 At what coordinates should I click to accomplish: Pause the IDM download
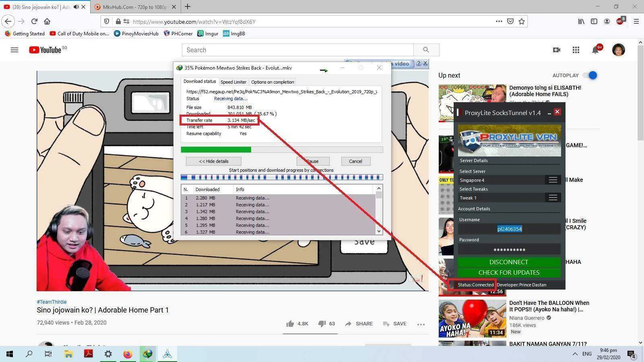coord(313,161)
